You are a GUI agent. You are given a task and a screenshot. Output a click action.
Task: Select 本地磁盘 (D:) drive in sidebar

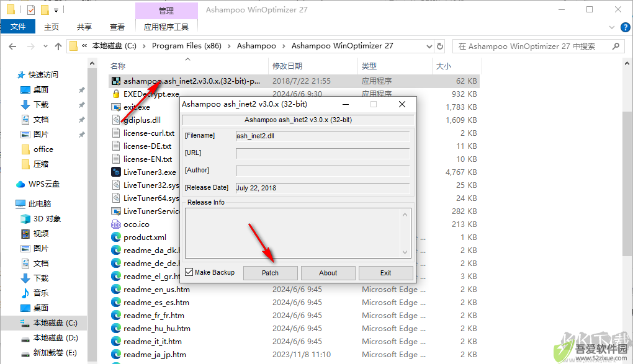pyautogui.click(x=56, y=338)
